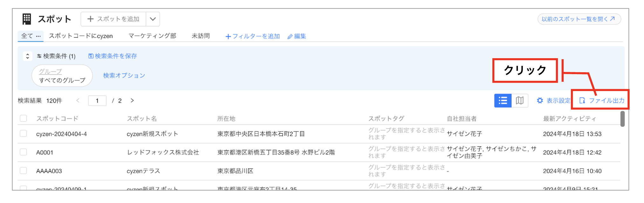Viewport: 644px width, 203px height.
Task: Collapse the search conditions panel toggle
Action: [x=28, y=56]
